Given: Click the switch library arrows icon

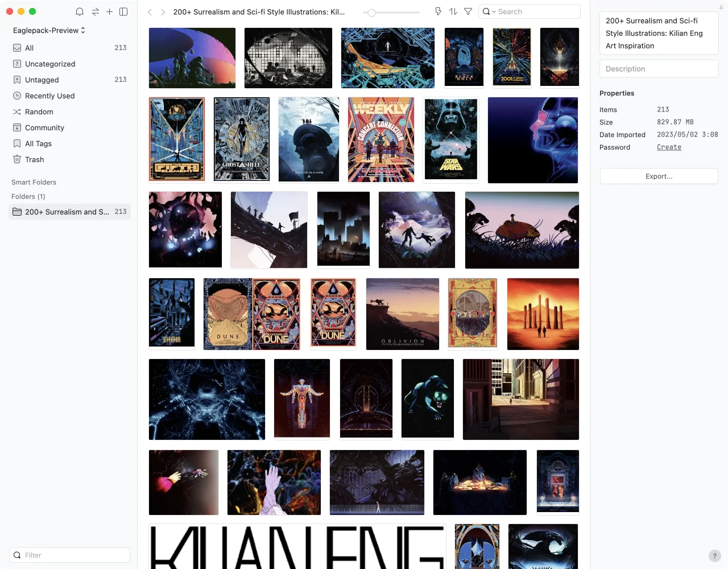Looking at the screenshot, I should pyautogui.click(x=95, y=11).
